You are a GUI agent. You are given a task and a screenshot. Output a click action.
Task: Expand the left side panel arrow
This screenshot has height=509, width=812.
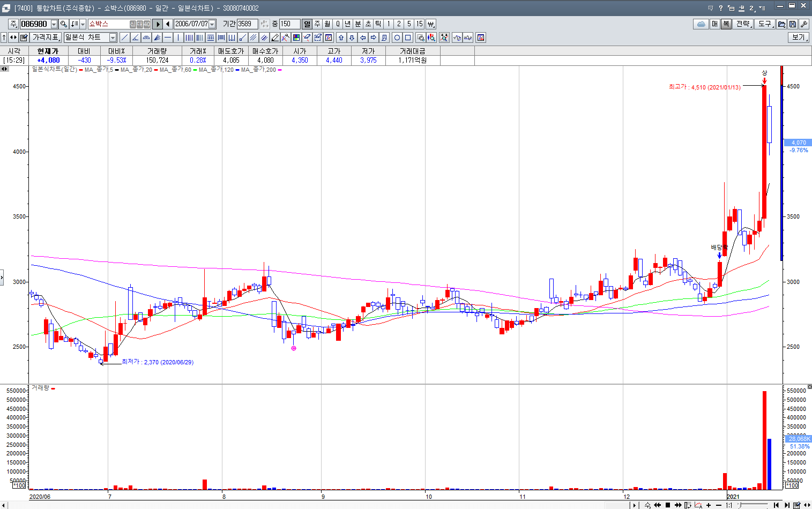pos(2,278)
